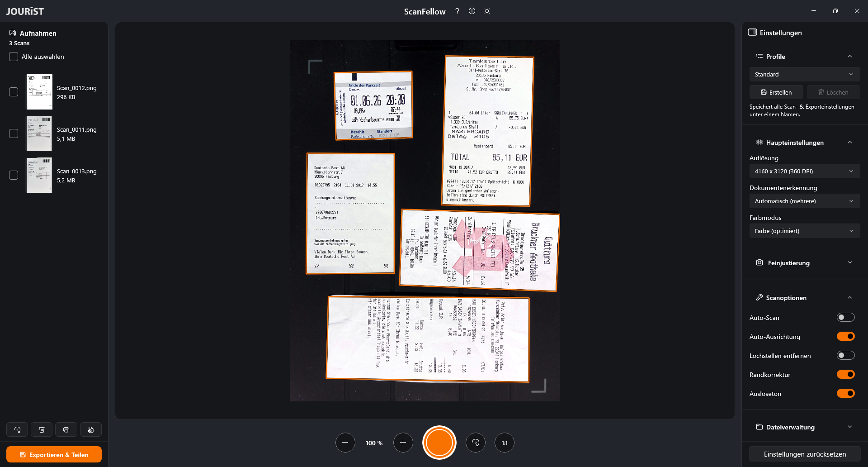
Task: Turn off the Auslöseton switch
Action: (845, 394)
